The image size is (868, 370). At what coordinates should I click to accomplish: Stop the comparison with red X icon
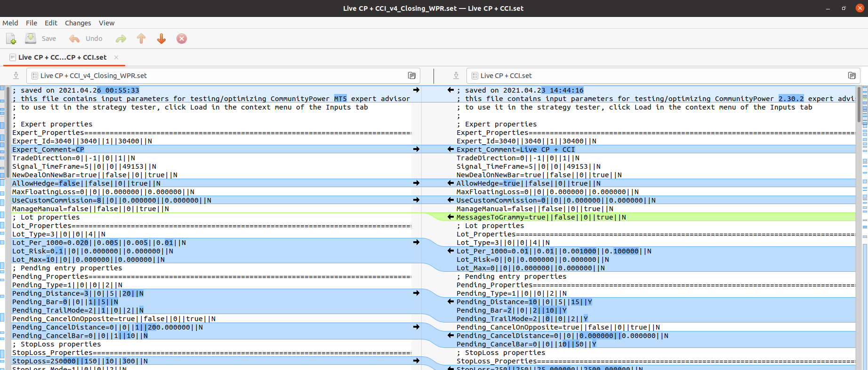tap(182, 39)
